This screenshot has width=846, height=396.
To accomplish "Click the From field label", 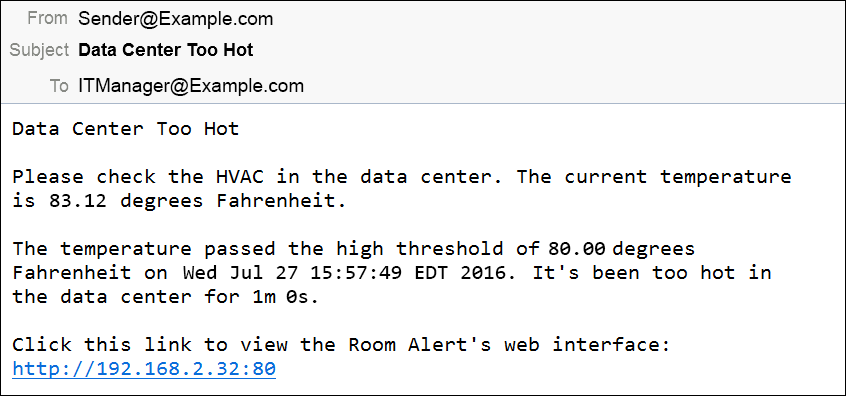I will (47, 18).
